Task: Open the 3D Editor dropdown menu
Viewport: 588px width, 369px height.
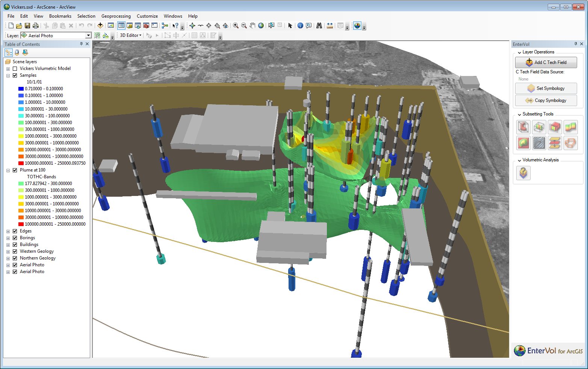Action: [130, 35]
